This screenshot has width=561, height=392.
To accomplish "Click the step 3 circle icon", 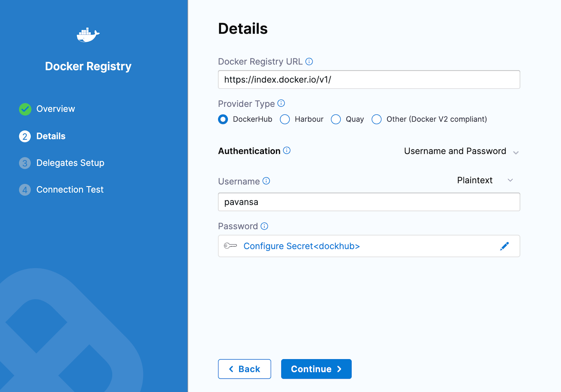I will pos(25,163).
